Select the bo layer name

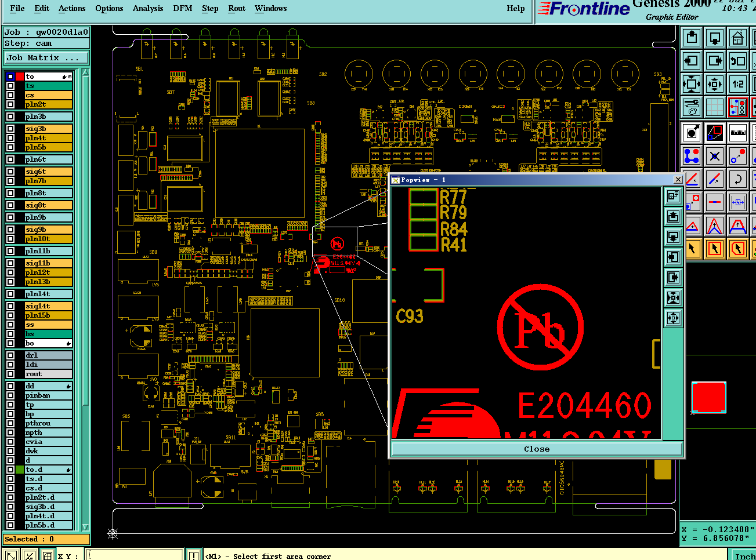49,343
